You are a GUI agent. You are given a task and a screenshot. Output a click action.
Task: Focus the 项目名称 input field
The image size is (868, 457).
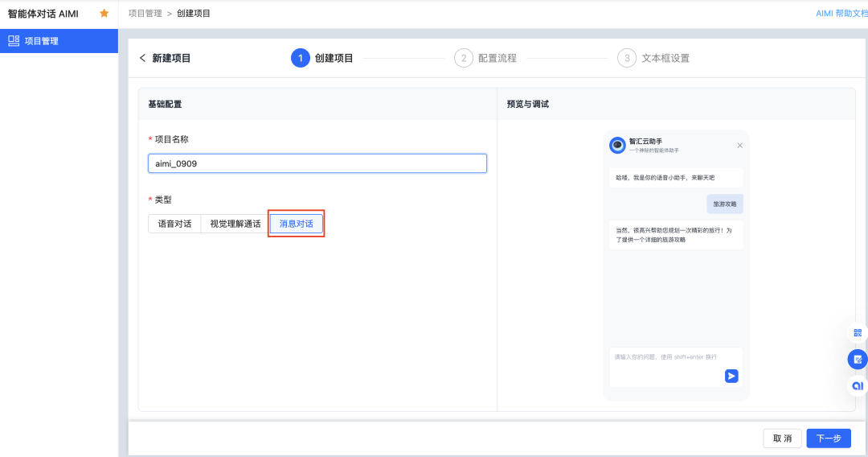(317, 163)
